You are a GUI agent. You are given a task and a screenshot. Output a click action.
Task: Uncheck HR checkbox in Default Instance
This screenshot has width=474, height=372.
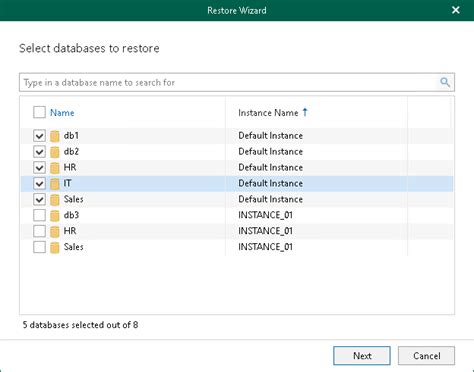[39, 167]
